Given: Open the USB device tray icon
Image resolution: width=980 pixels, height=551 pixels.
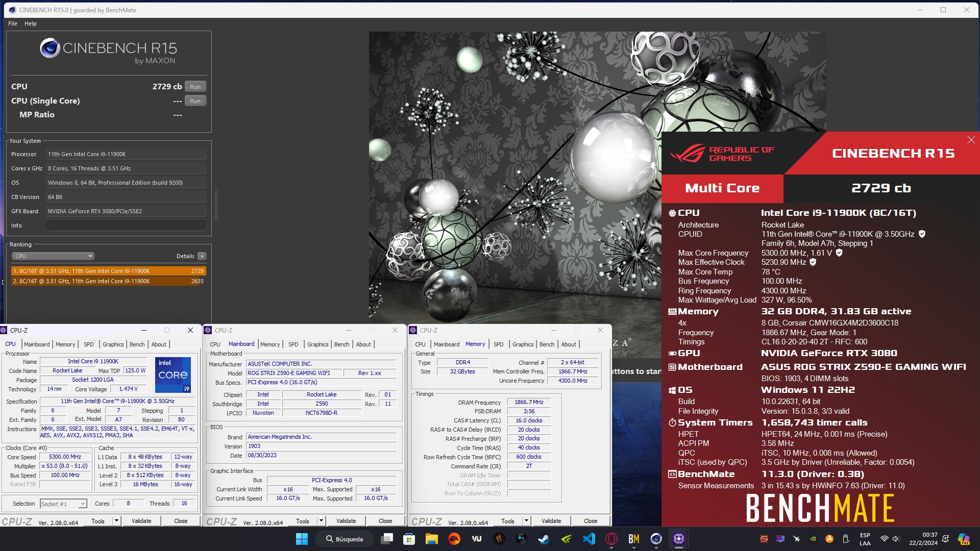Looking at the screenshot, I should click(846, 539).
